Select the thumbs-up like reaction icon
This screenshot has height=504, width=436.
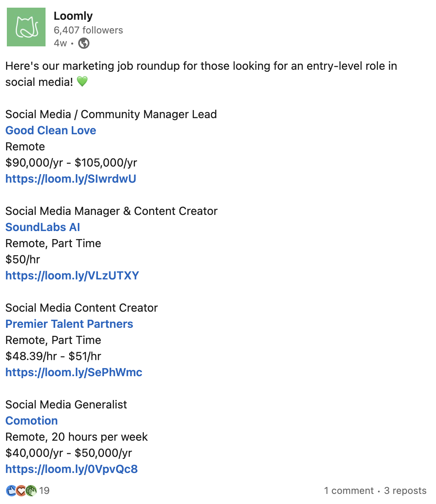tap(10, 490)
